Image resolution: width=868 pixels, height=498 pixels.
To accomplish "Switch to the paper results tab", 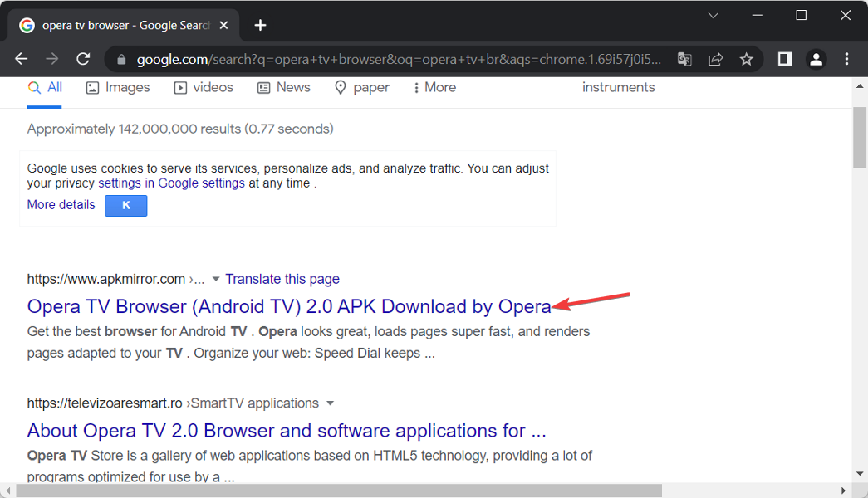I will coord(362,87).
